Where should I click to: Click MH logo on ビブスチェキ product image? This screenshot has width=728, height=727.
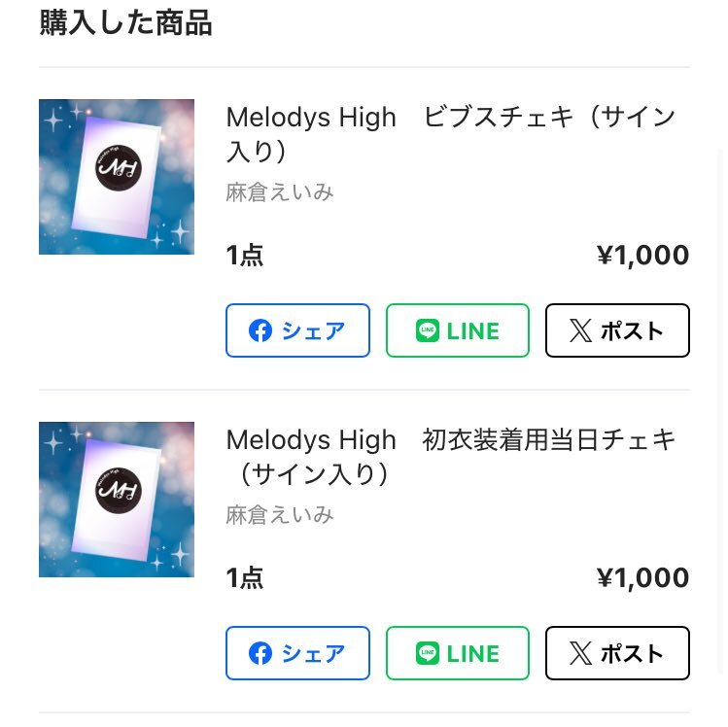coord(119,167)
